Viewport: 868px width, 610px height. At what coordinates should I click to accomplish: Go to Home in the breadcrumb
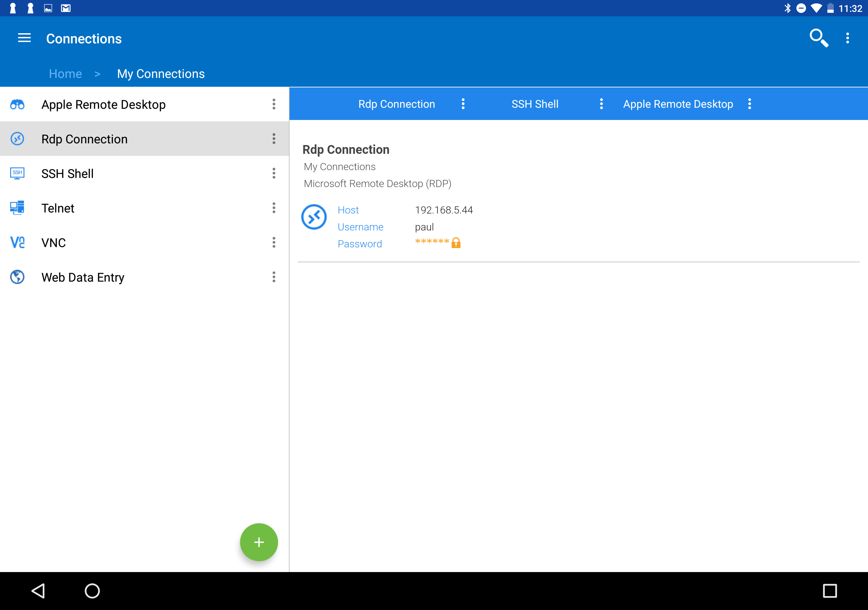[x=65, y=74]
